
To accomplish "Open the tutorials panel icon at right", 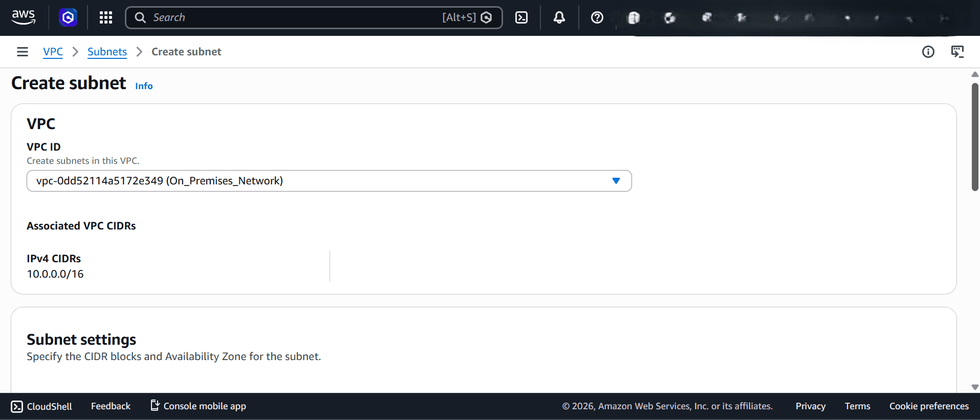I will coord(957,52).
